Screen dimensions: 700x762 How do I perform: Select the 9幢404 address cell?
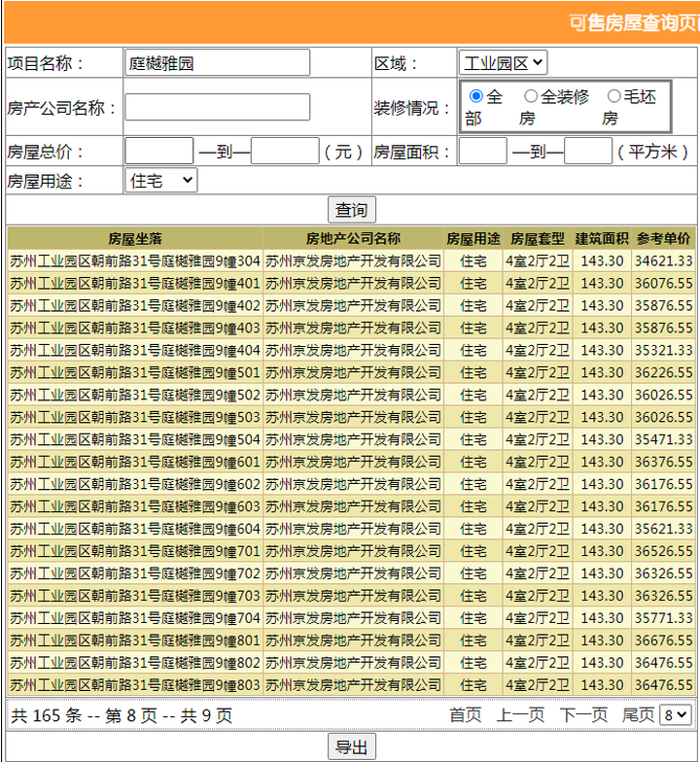(135, 350)
